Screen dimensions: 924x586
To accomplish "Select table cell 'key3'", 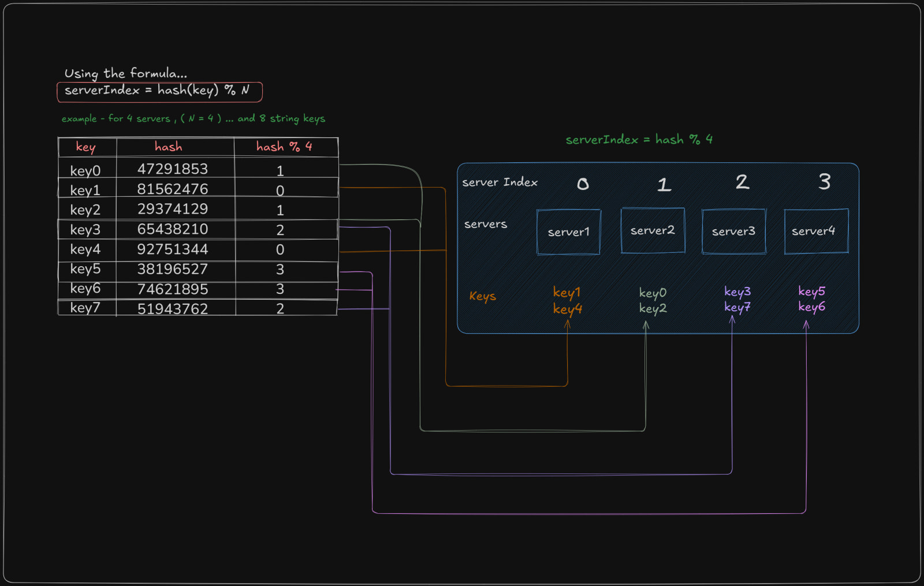I will click(85, 229).
